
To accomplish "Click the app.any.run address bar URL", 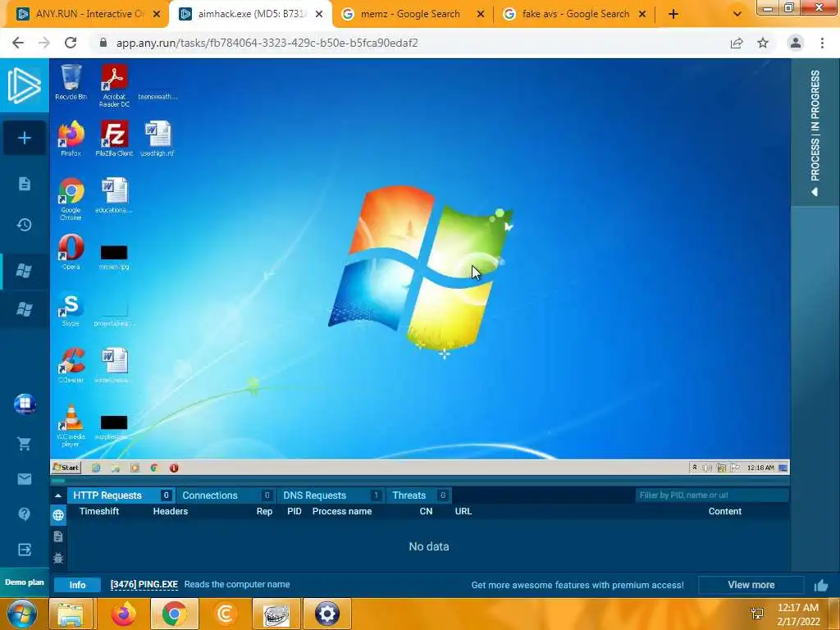I will tap(267, 43).
